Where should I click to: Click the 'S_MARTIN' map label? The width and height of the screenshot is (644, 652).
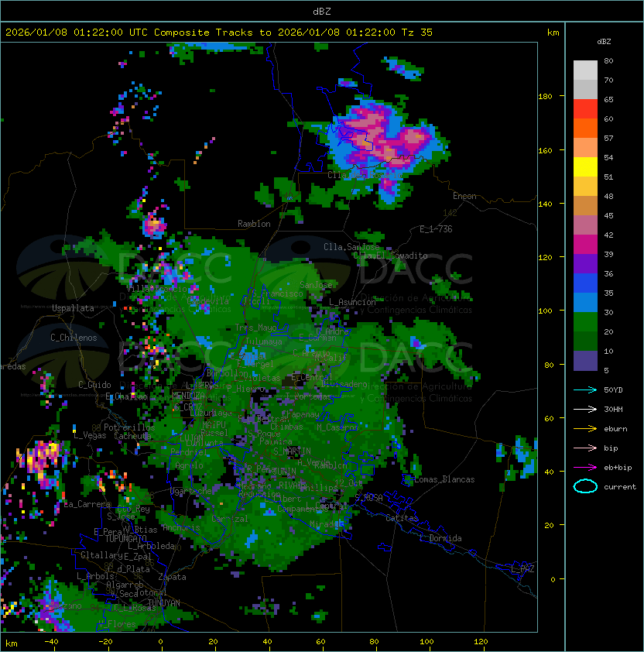click(x=292, y=451)
